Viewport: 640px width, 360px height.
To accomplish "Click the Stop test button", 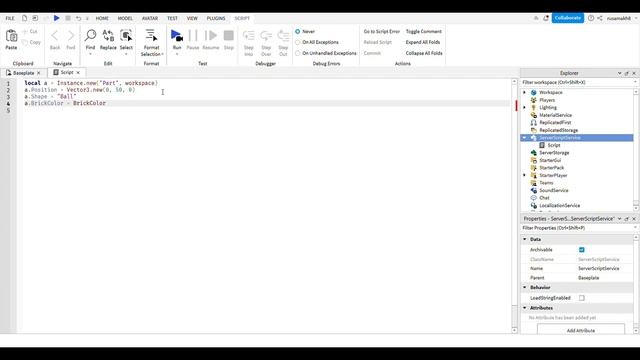I will (229, 36).
